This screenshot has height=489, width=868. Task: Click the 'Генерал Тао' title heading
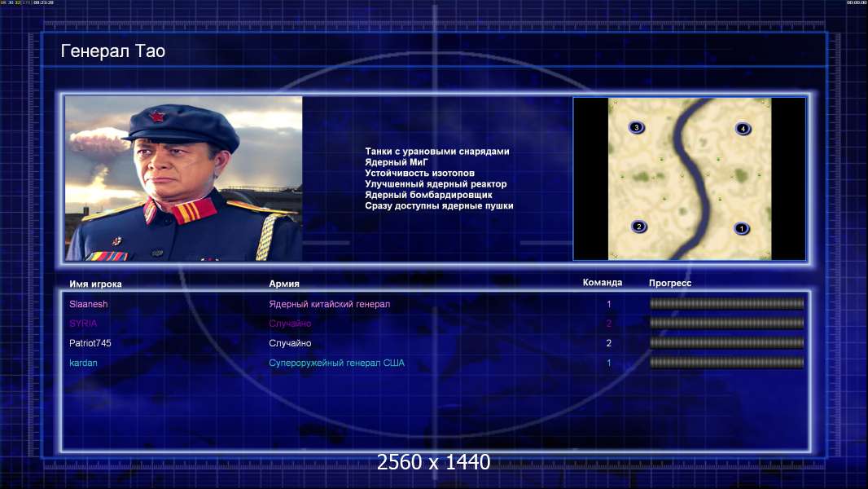[113, 51]
